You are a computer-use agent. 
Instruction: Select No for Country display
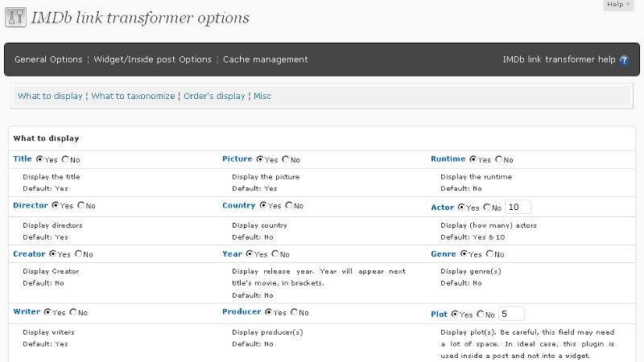[289, 205]
